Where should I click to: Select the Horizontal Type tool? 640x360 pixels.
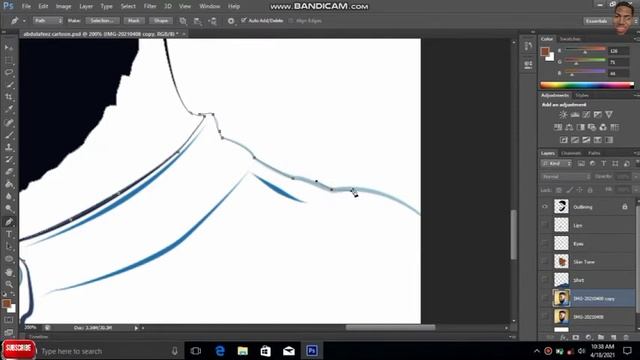[9, 234]
